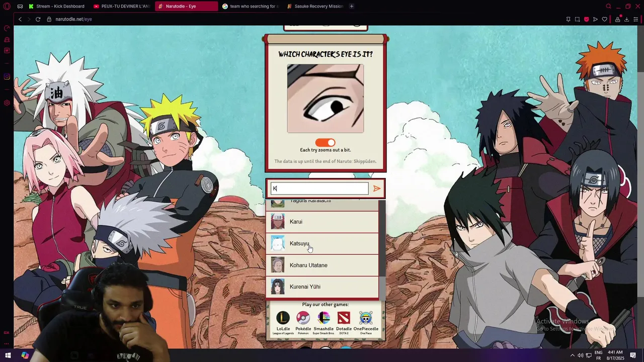Open the browser tab search magnifier
Screen dimensions: 644x362
click(x=608, y=6)
